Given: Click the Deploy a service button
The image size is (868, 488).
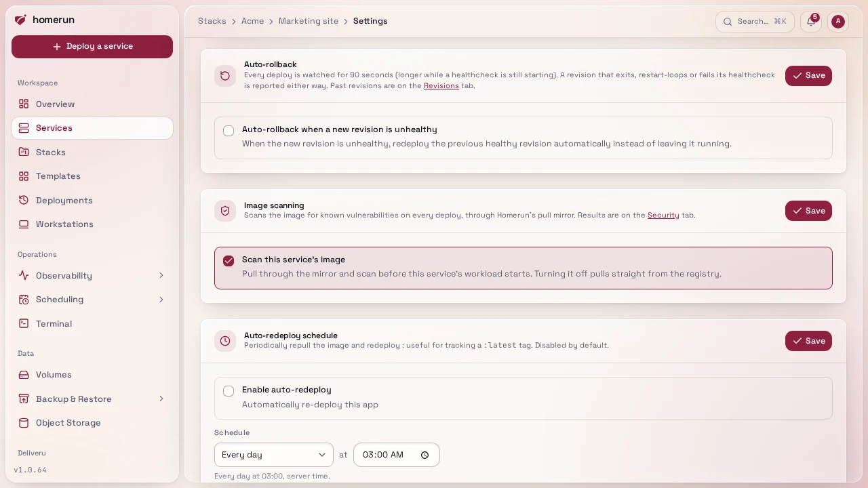Looking at the screenshot, I should [x=92, y=47].
